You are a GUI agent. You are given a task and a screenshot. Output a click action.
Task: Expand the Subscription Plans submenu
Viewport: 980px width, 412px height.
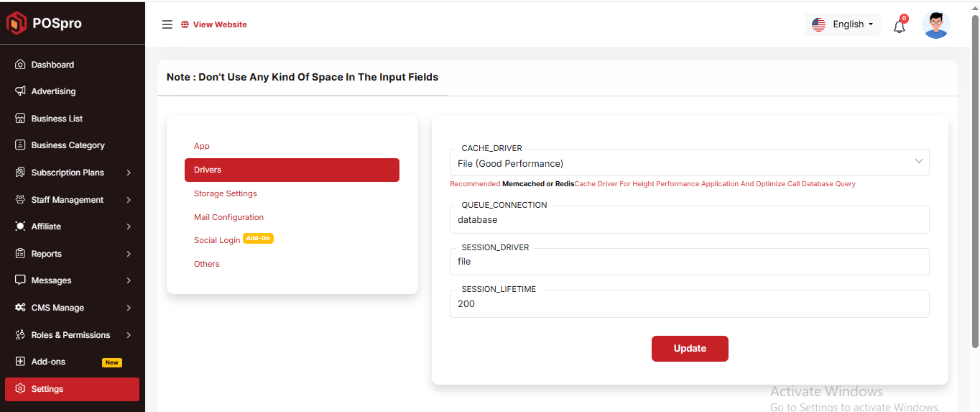[129, 173]
